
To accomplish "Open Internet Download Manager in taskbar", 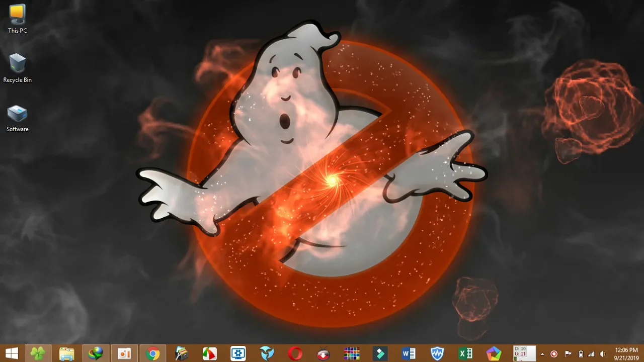I will point(96,353).
